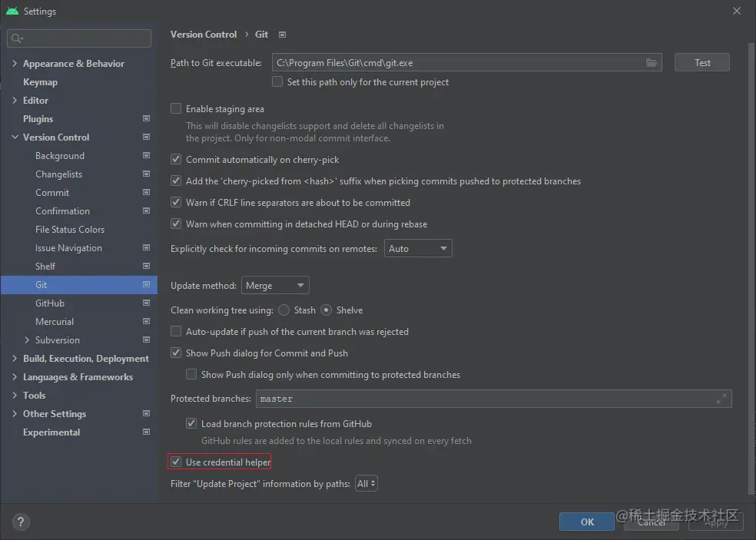
Task: Click the project icon beside GitHub
Action: pyautogui.click(x=146, y=303)
